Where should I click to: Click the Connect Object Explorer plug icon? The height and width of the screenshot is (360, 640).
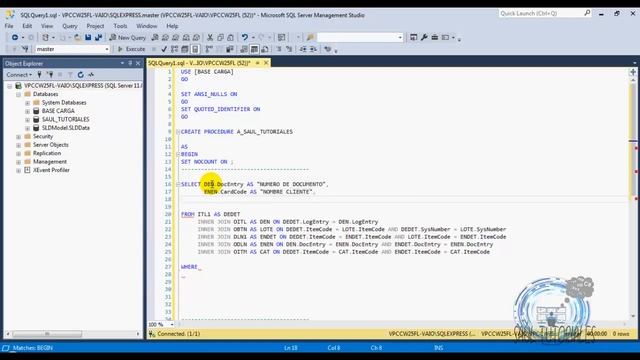pos(39,75)
